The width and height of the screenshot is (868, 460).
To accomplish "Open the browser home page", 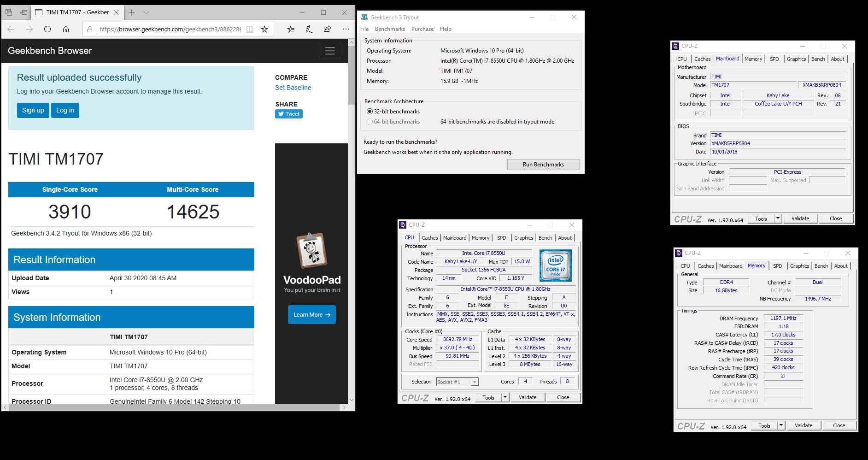I will point(66,29).
